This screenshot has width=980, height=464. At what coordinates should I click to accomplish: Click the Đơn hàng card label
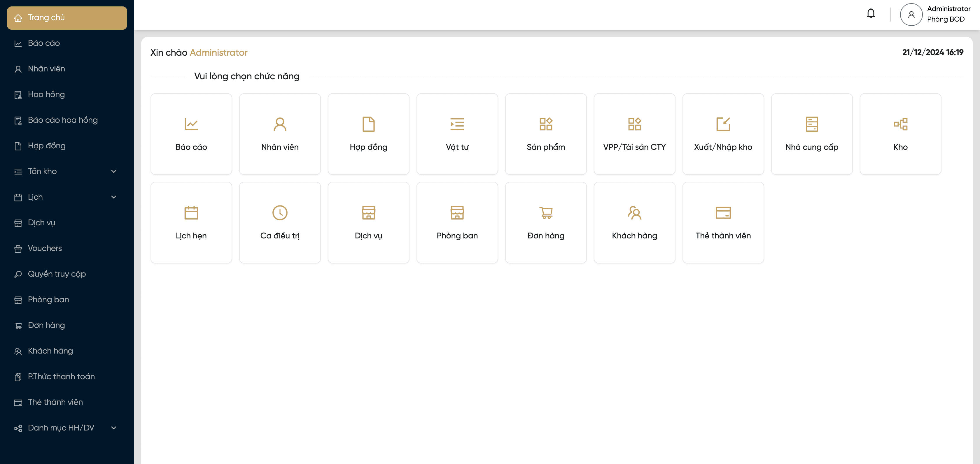coord(545,236)
